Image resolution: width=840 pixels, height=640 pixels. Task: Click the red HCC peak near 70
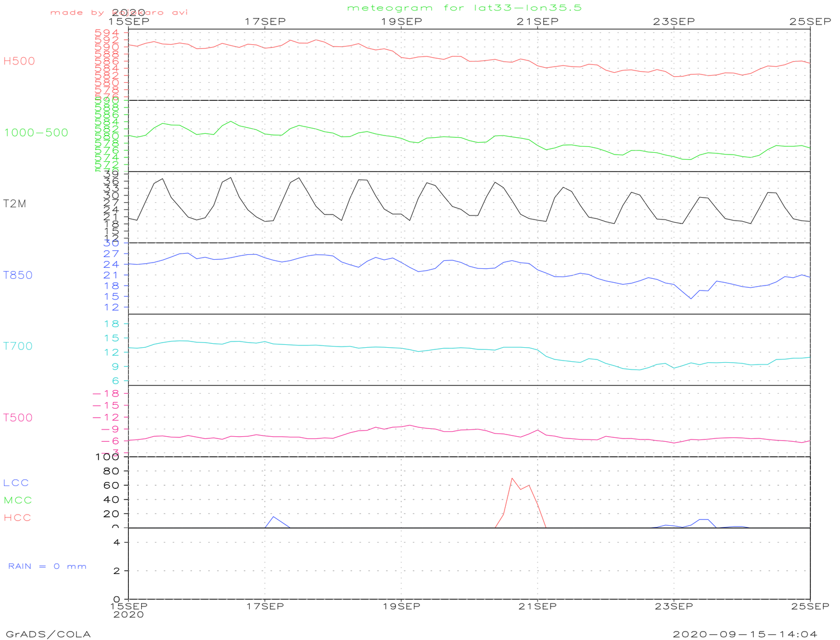(512, 478)
